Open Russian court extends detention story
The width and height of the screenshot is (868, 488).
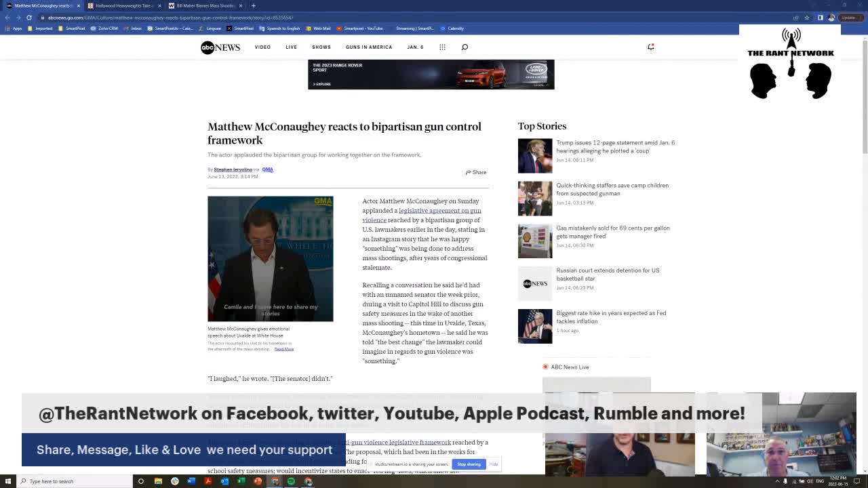click(608, 274)
